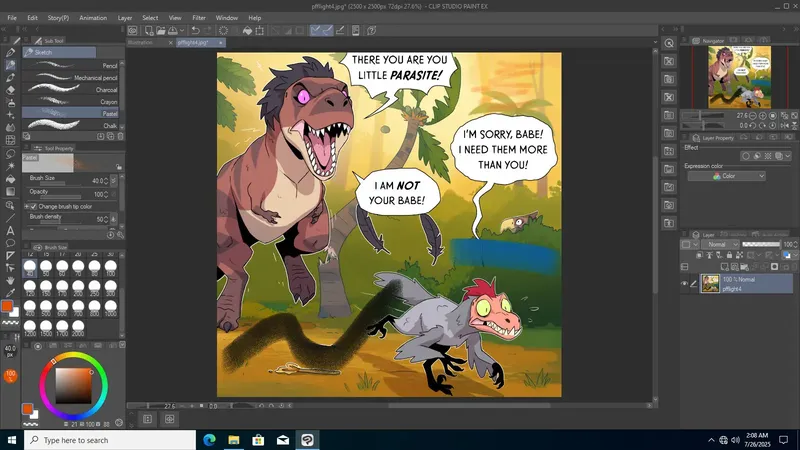Switch to the Illustration document tab
Viewport: 800px width, 450px height.
pyautogui.click(x=140, y=43)
